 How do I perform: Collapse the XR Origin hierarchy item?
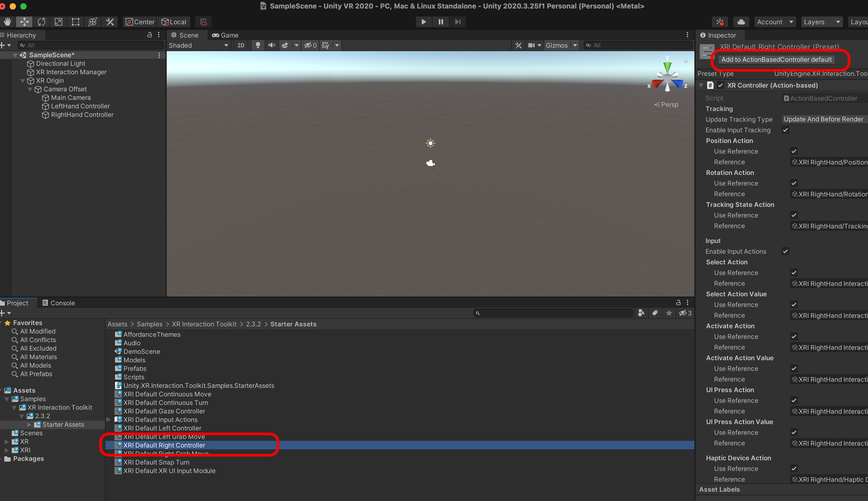tap(23, 81)
